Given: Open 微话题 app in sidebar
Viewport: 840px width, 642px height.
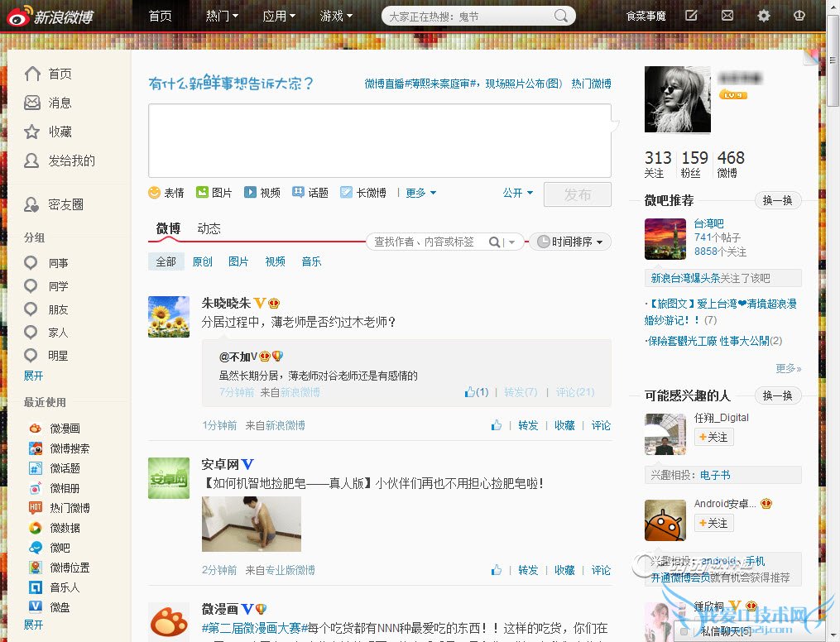Looking at the screenshot, I should (54, 468).
